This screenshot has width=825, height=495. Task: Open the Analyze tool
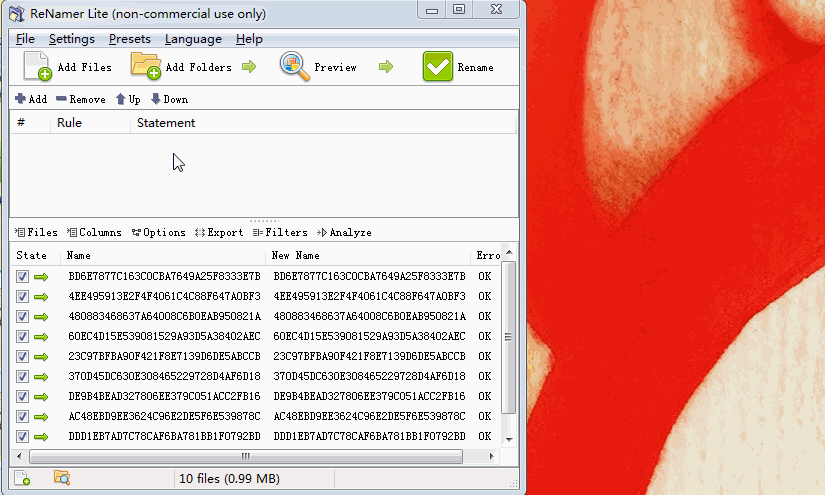click(344, 232)
